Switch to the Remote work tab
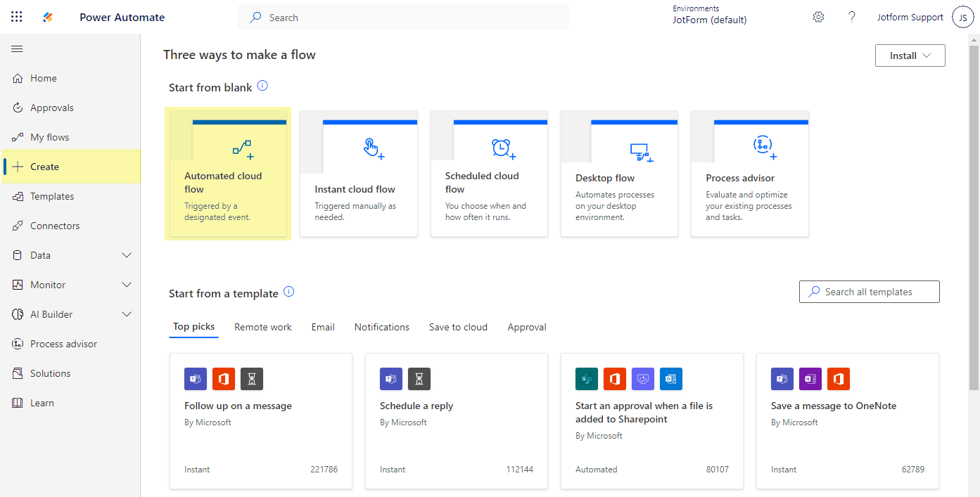 point(262,327)
